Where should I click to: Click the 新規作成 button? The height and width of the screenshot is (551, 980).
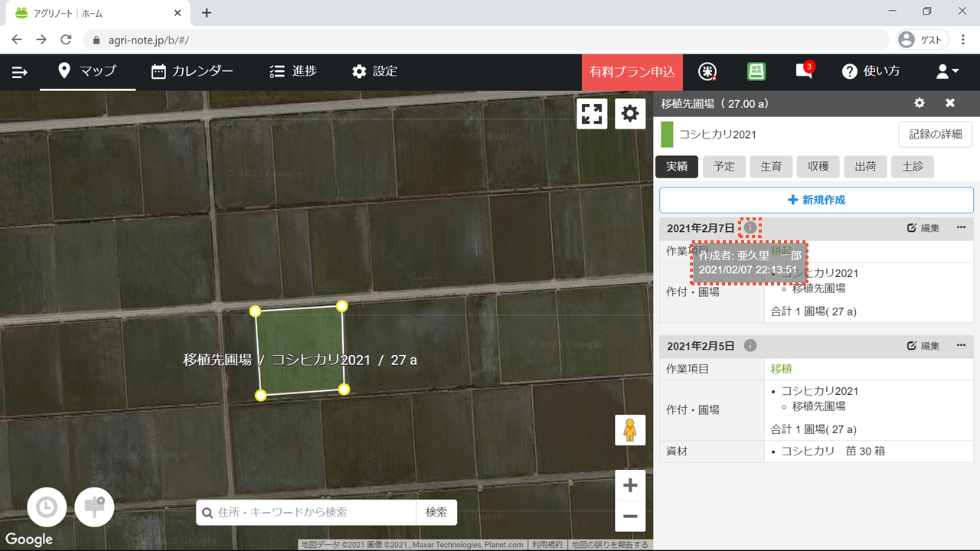(x=816, y=200)
